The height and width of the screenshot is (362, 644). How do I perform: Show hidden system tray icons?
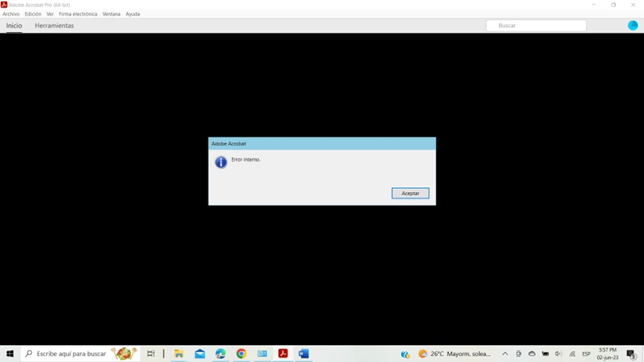click(x=505, y=354)
